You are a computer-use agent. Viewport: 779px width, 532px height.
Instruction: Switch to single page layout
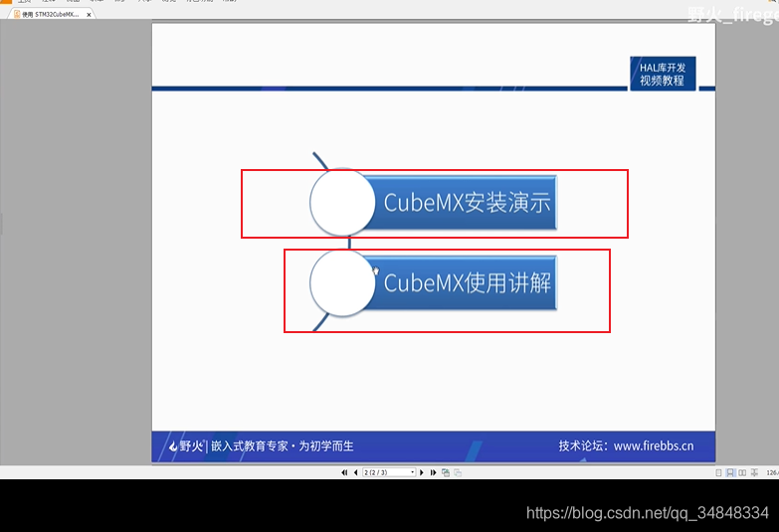[718, 473]
